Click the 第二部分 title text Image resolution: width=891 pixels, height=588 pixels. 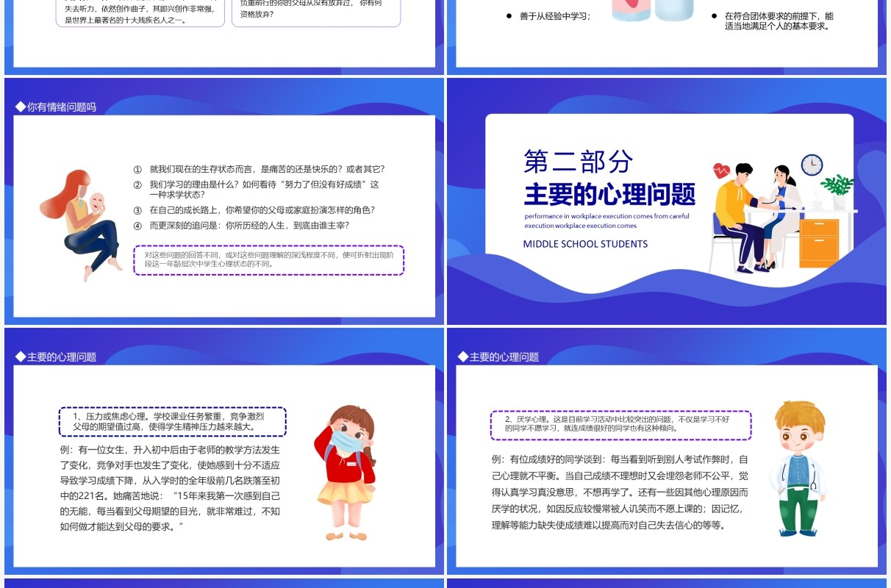point(578,162)
